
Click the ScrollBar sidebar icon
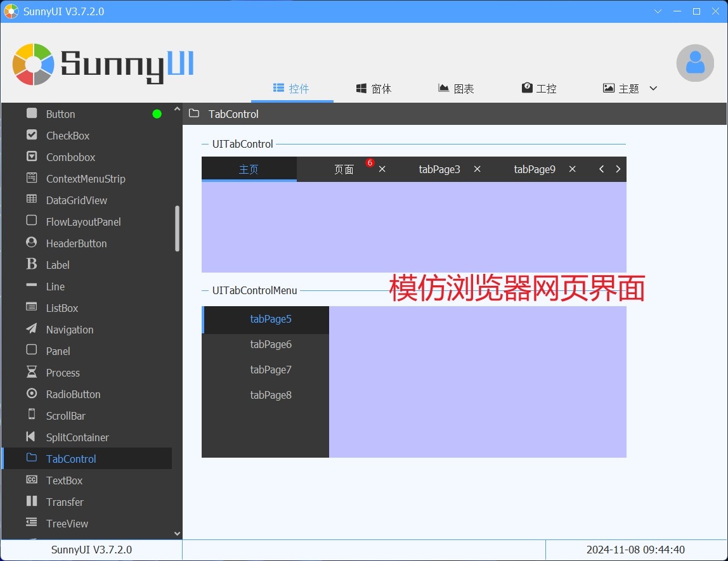pos(32,415)
